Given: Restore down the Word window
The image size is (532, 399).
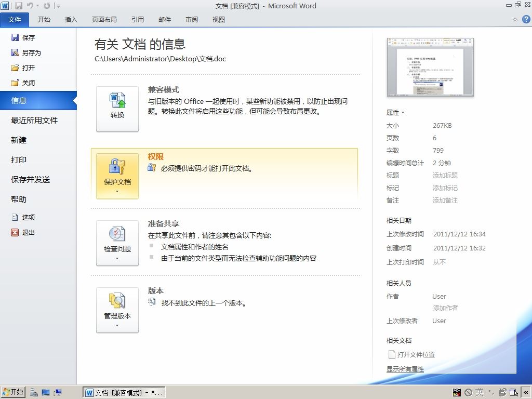Looking at the screenshot, I should (x=518, y=4).
